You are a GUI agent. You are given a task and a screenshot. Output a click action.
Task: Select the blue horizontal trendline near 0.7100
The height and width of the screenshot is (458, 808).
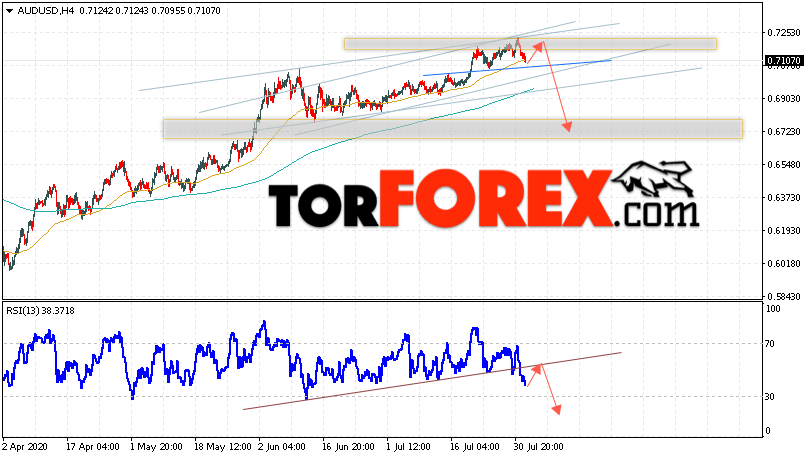(x=517, y=68)
